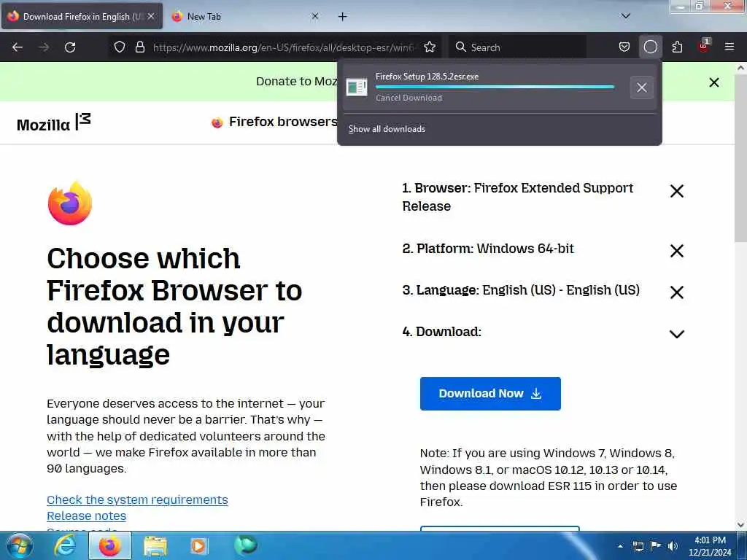Screen dimensions: 747x560
Task: Bookmark this page with the star
Action: [430, 47]
